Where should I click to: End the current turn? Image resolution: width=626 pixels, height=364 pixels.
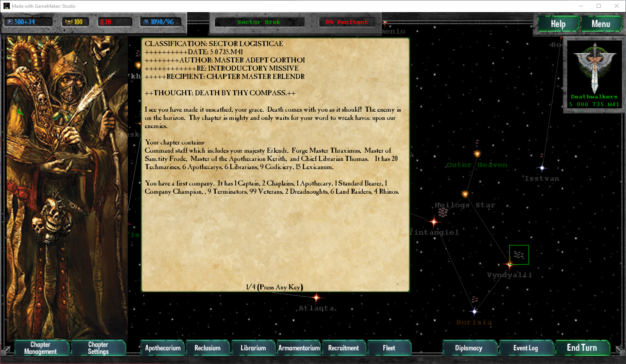pos(581,348)
